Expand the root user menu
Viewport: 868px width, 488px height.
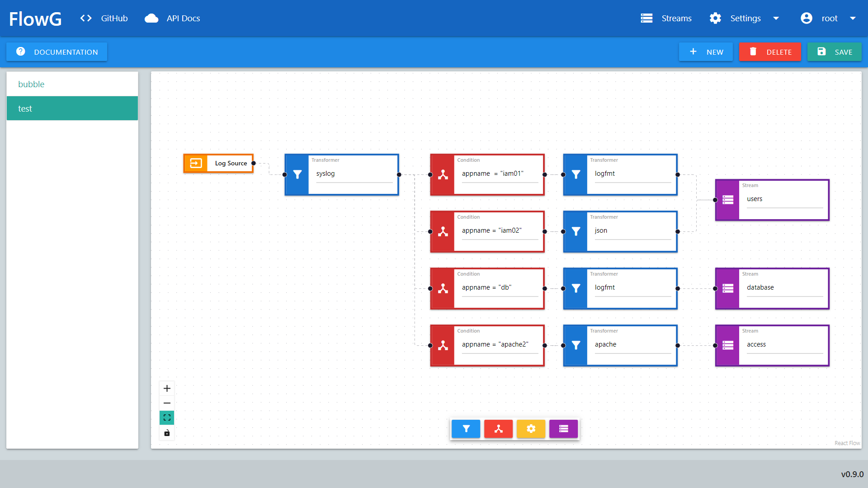[x=853, y=19]
